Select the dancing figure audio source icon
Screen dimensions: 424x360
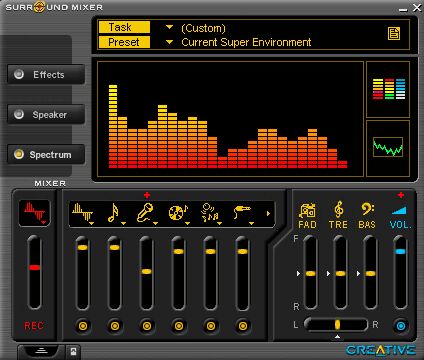click(210, 212)
